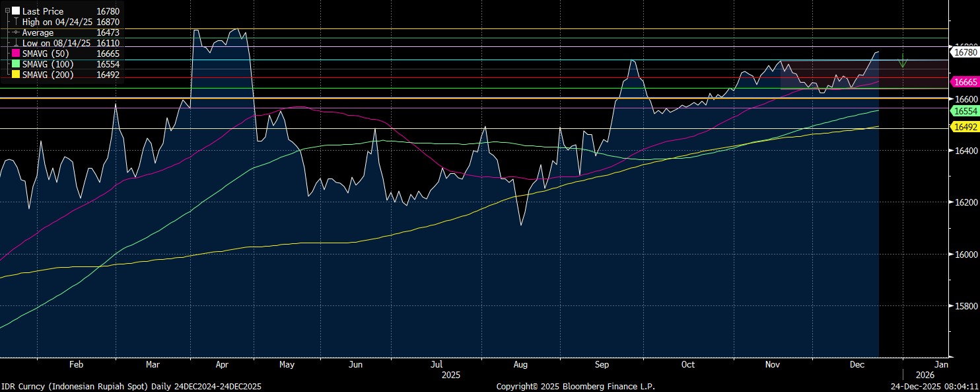Image resolution: width=980 pixels, height=392 pixels.
Task: Click the magenta 16665 axis price tag
Action: point(964,82)
